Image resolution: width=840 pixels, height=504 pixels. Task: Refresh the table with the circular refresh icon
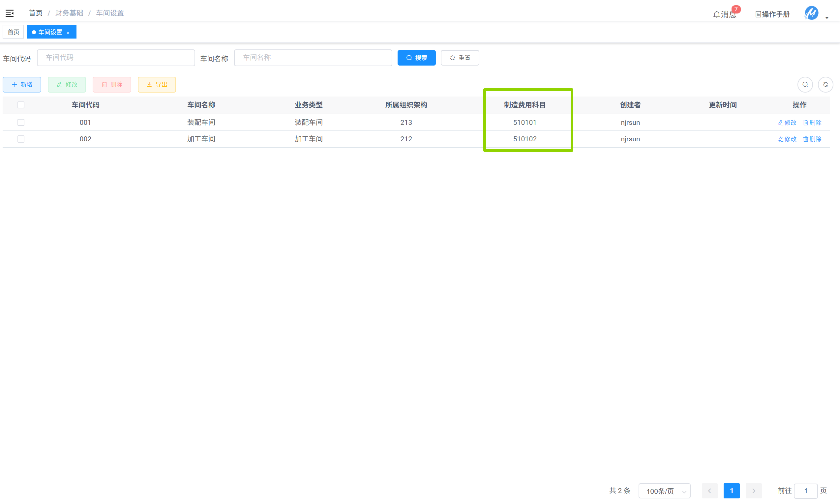click(x=825, y=85)
